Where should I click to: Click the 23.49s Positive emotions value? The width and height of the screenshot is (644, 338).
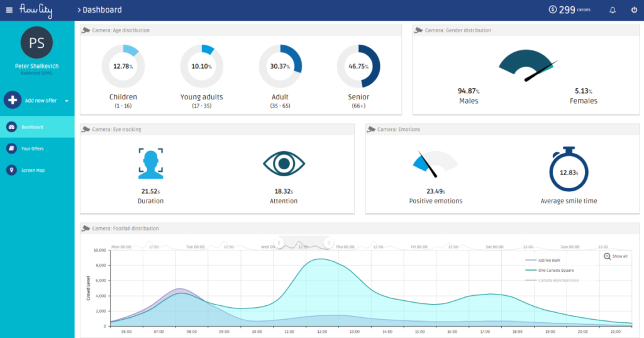(x=436, y=191)
